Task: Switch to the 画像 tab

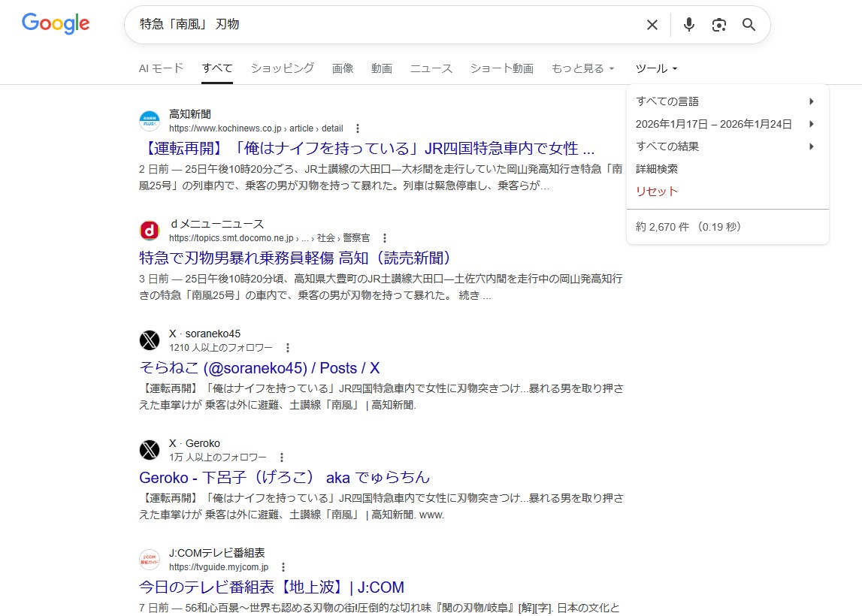Action: pos(343,68)
